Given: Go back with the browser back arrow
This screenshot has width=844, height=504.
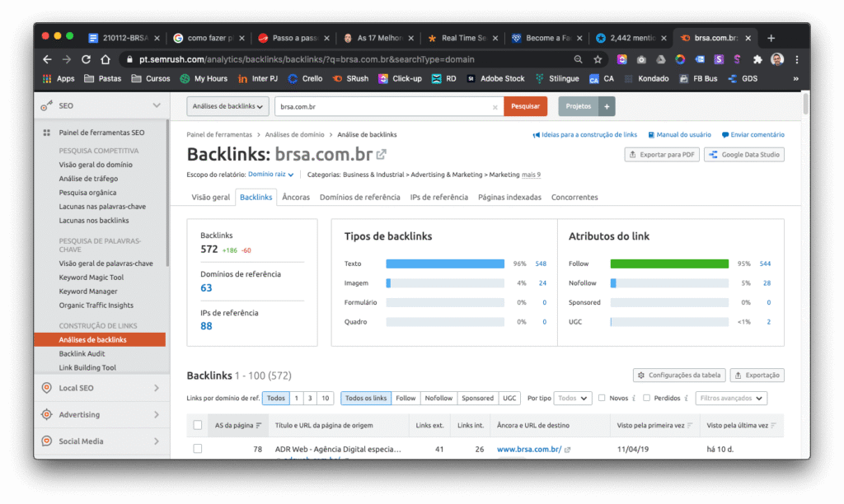Looking at the screenshot, I should [47, 59].
